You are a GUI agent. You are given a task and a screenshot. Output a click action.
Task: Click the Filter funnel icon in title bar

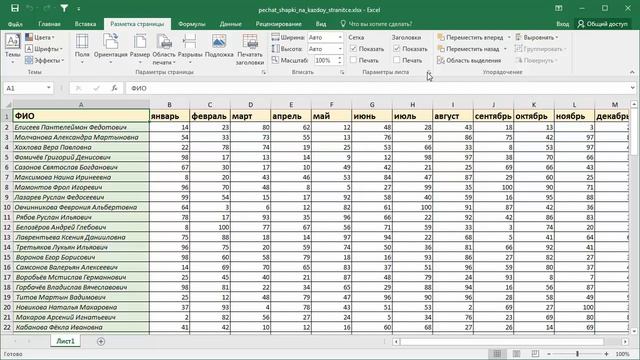pyautogui.click(x=64, y=8)
